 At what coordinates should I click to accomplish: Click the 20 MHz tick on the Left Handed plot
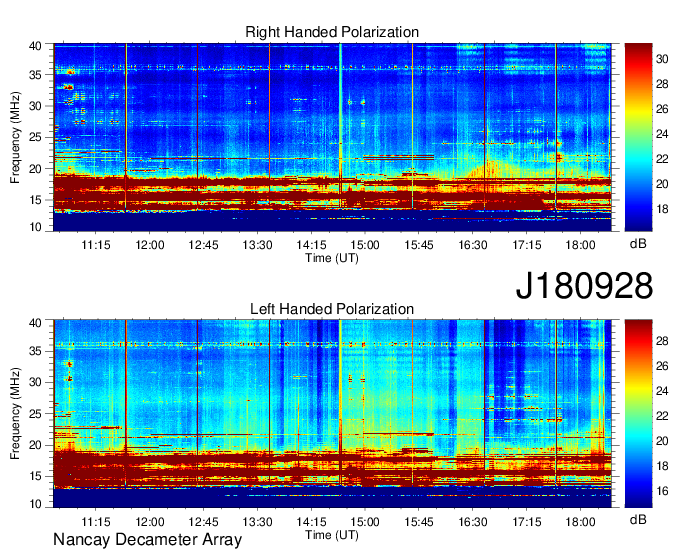[x=36, y=445]
